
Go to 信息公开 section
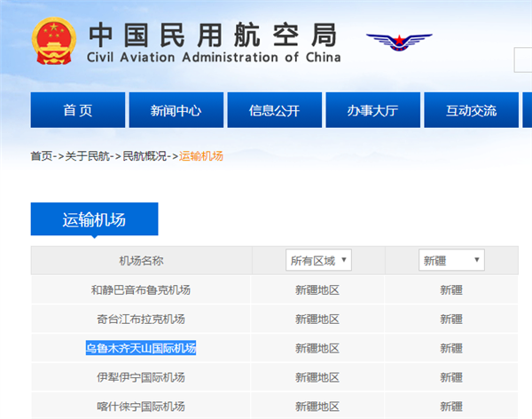point(275,110)
